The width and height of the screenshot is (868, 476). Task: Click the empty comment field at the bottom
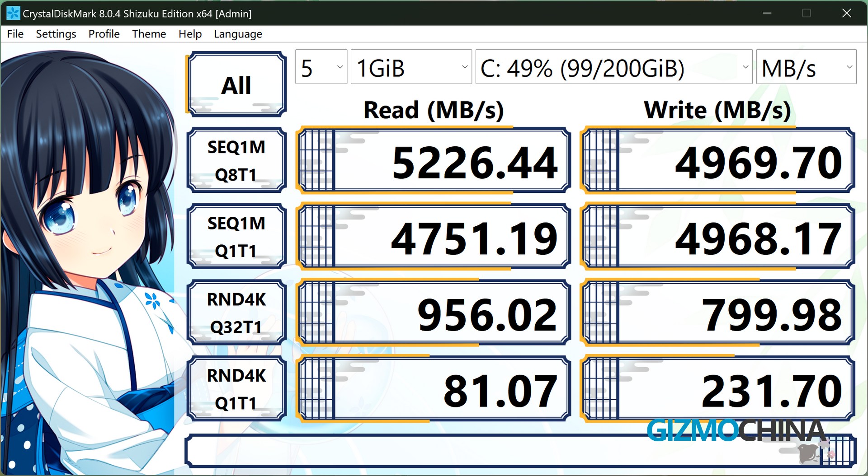(452, 451)
